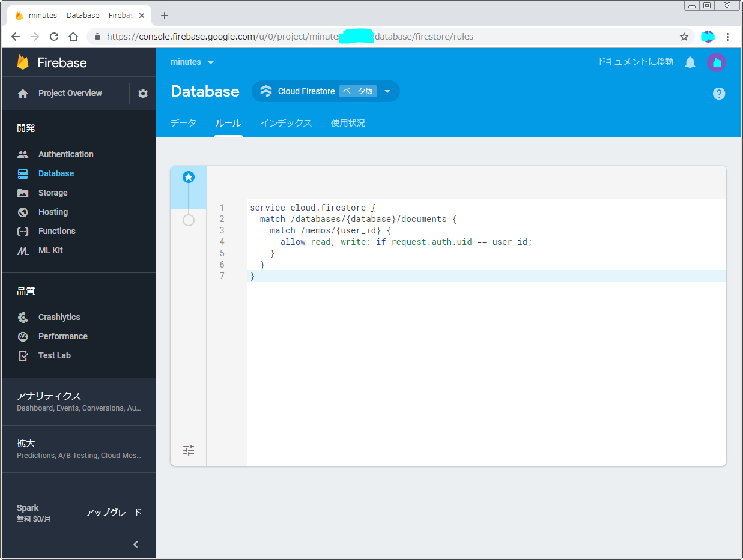Switch to the データ tab
This screenshot has width=743, height=560.
point(183,123)
